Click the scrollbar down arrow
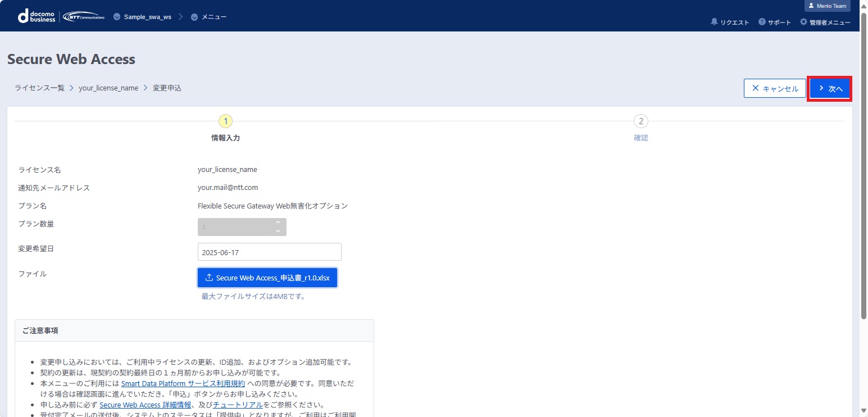 tap(864, 411)
